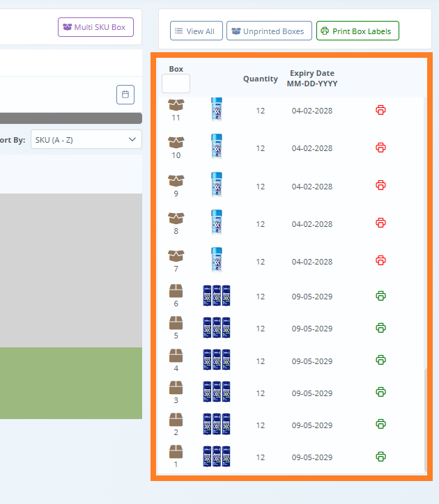Click the green printer icon for box 4

click(x=380, y=360)
